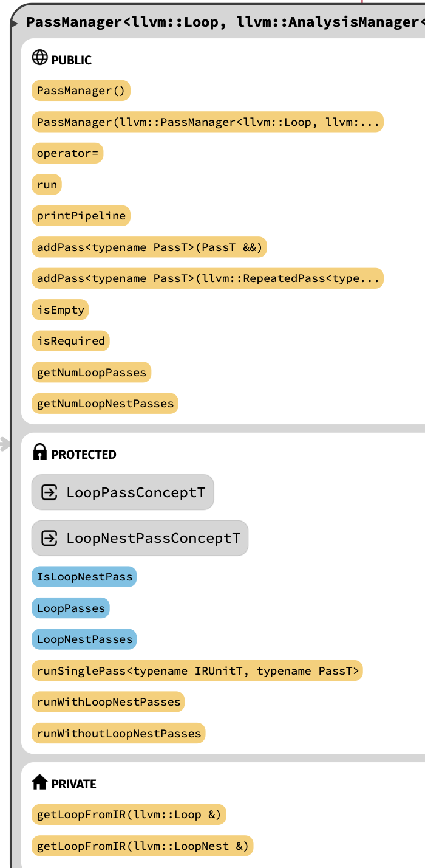Select the PassManager() constructor
425x868 pixels.
point(81,91)
